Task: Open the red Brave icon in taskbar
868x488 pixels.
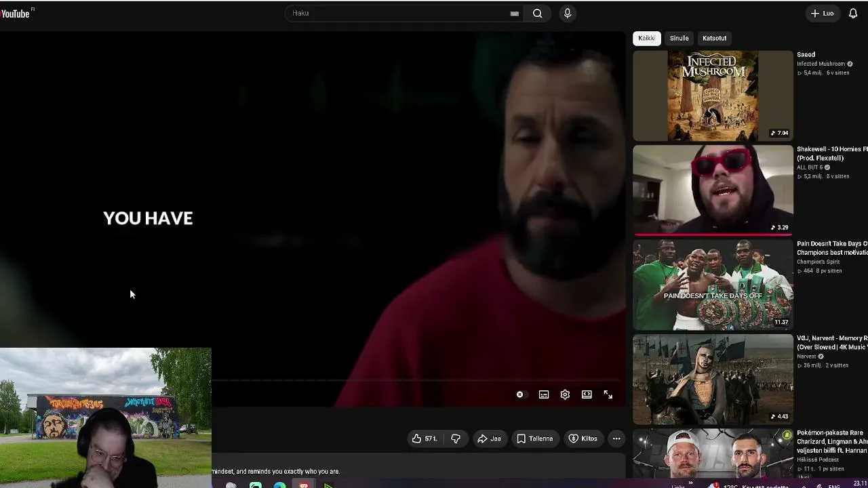Action: pyautogui.click(x=304, y=485)
